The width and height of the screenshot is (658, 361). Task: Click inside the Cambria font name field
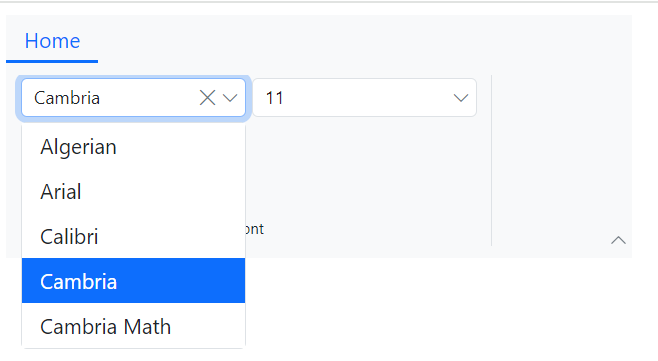[111, 98]
